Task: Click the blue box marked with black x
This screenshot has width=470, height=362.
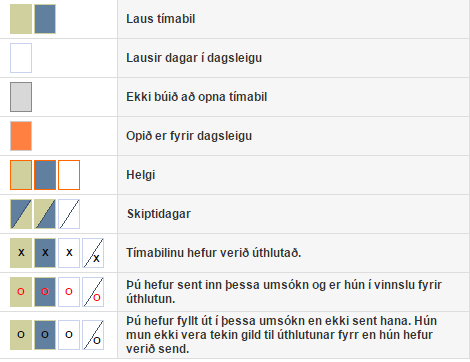Action: 45,253
